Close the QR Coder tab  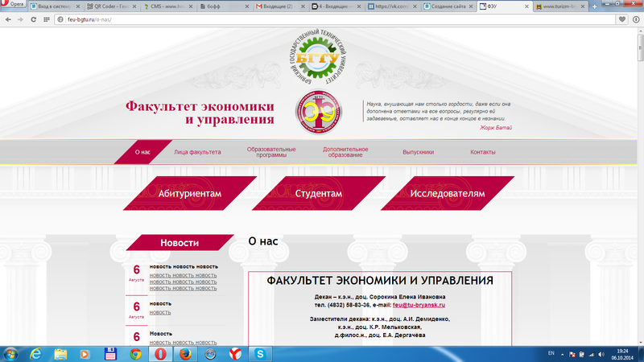click(x=134, y=6)
